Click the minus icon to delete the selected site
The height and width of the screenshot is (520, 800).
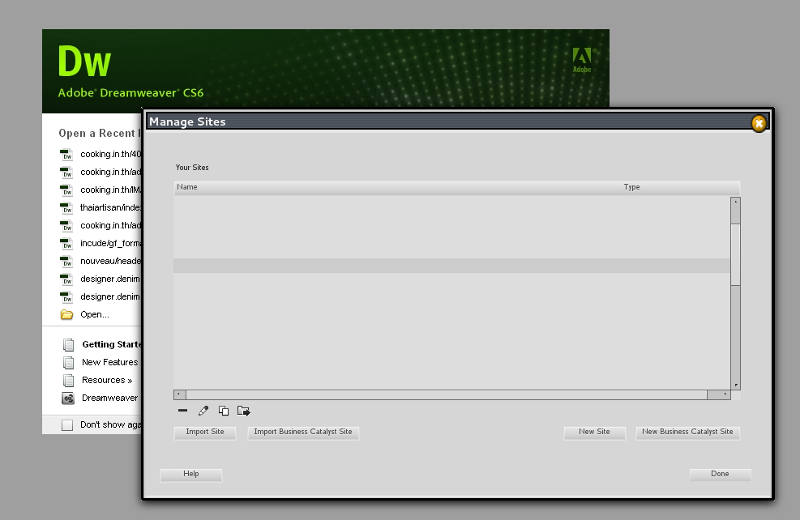[183, 410]
